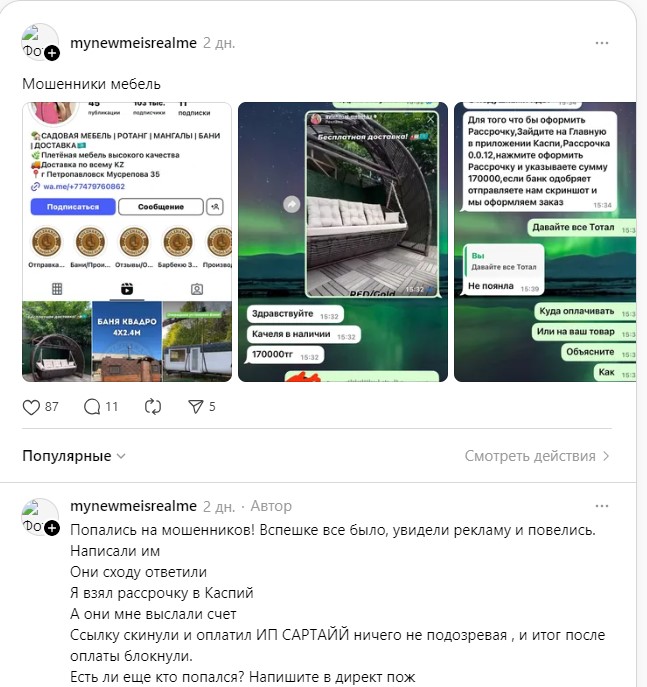Repost using the circular arrows icon
Screen dimensions: 647x687
(153, 407)
